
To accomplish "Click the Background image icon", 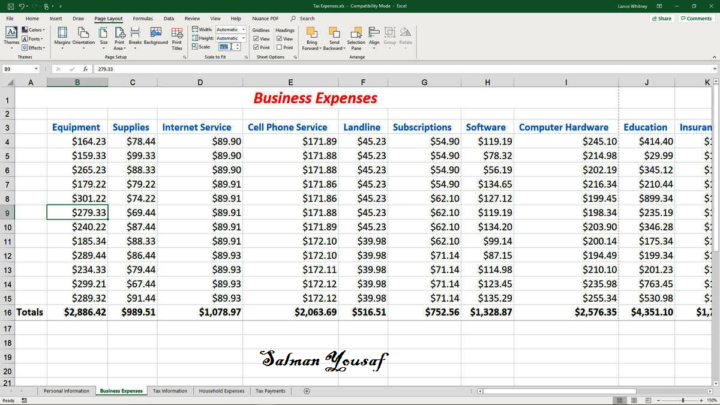I will click(x=156, y=36).
